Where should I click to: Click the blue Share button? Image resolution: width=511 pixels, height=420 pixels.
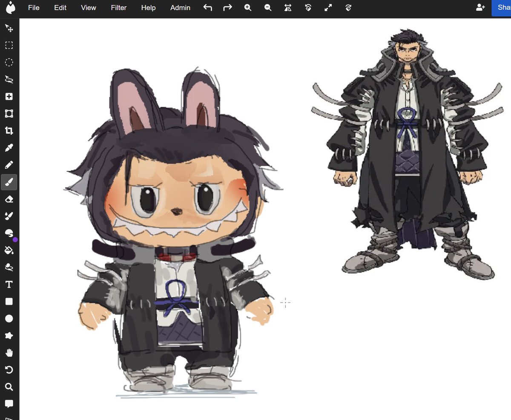coord(502,8)
